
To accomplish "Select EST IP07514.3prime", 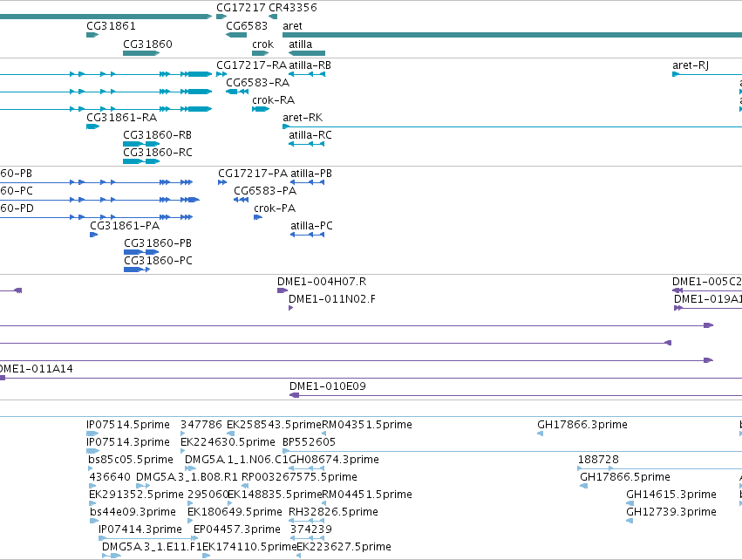I will (92, 451).
